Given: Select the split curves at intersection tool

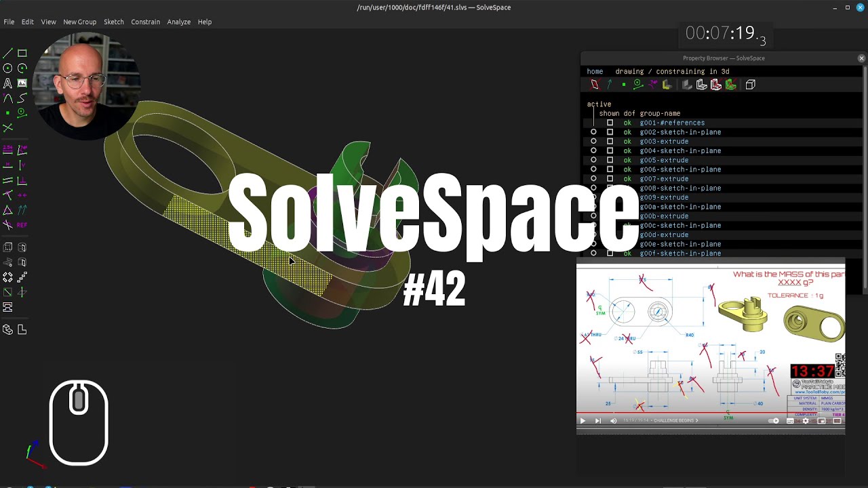Looking at the screenshot, I should click(x=7, y=127).
